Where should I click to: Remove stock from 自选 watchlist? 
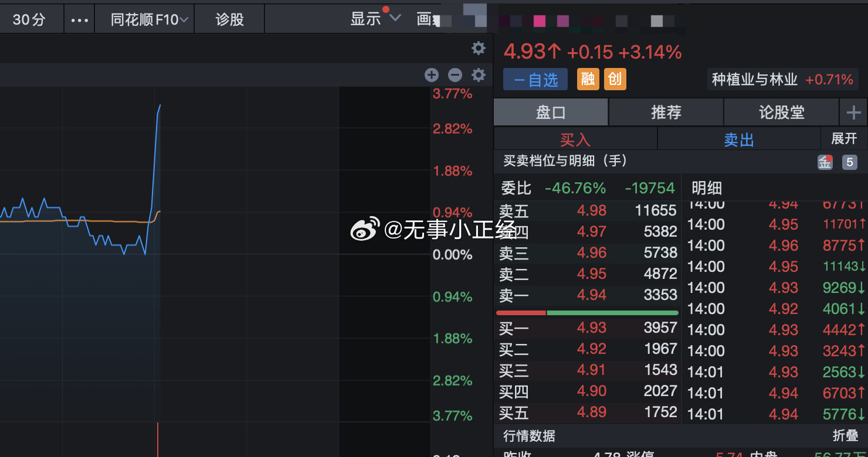coord(535,80)
